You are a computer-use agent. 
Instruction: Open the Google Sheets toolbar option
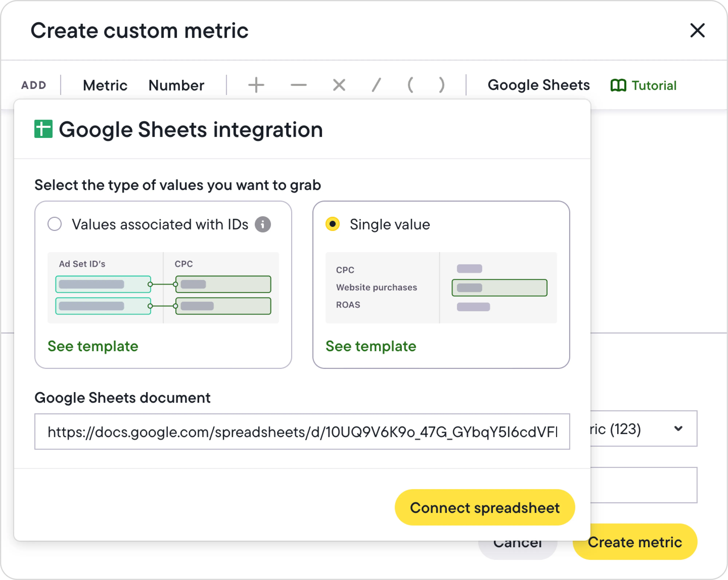539,85
